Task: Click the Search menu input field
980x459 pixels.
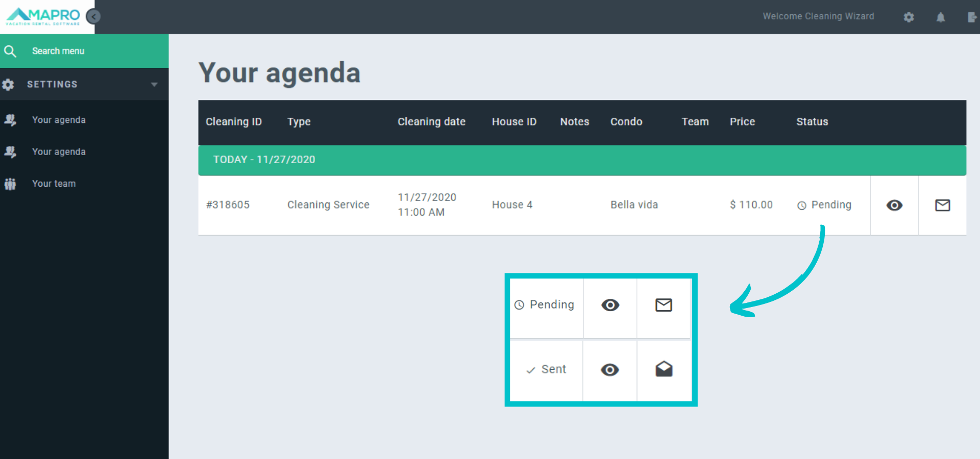Action: pyautogui.click(x=92, y=51)
